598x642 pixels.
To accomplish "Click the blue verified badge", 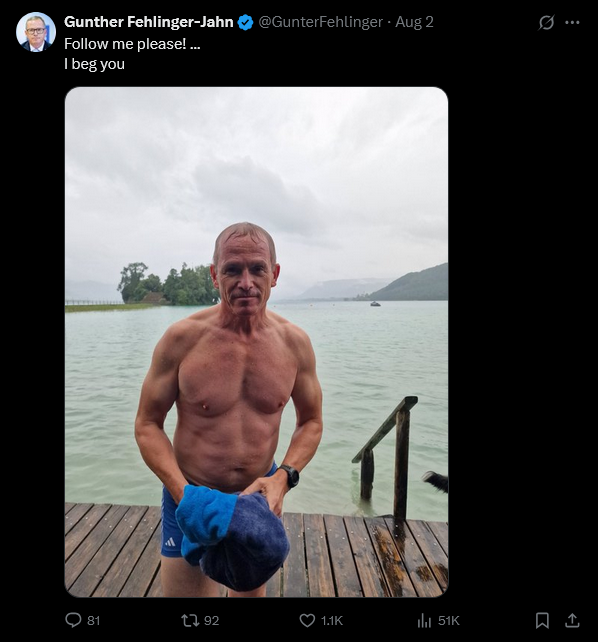I will (x=246, y=22).
